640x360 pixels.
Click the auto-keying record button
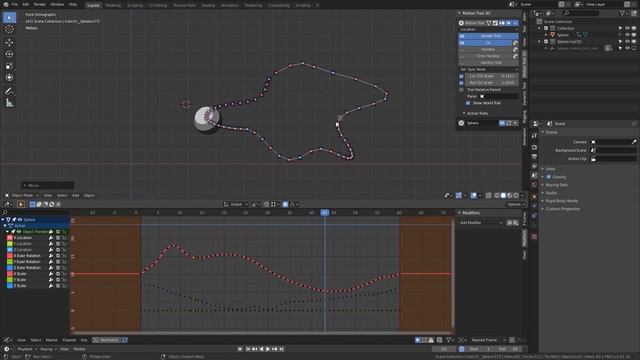click(x=240, y=349)
